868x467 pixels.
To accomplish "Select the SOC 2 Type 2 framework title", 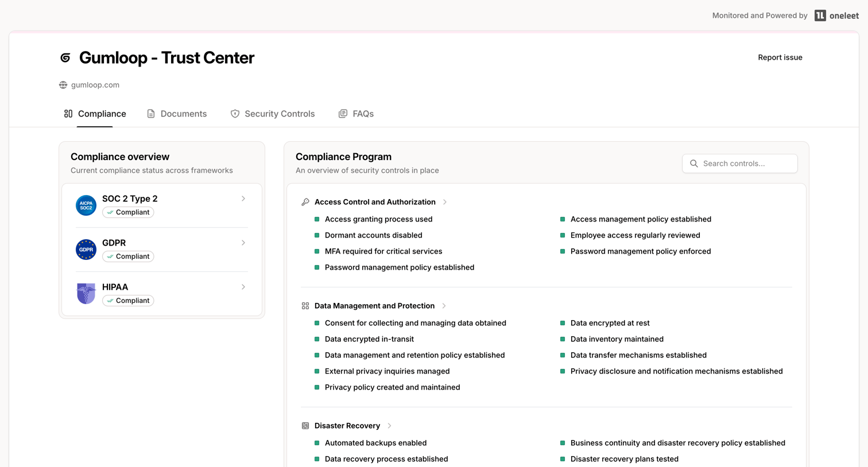I will (x=130, y=199).
